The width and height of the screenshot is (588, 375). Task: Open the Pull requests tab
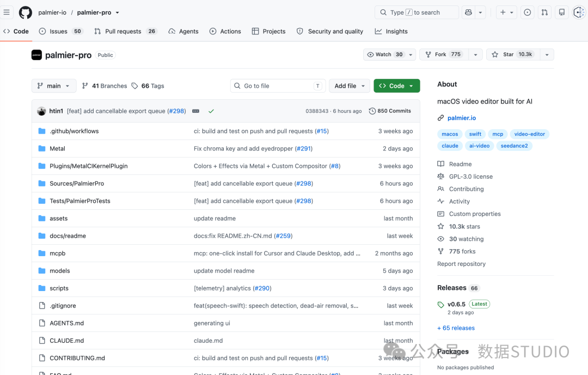(x=125, y=32)
